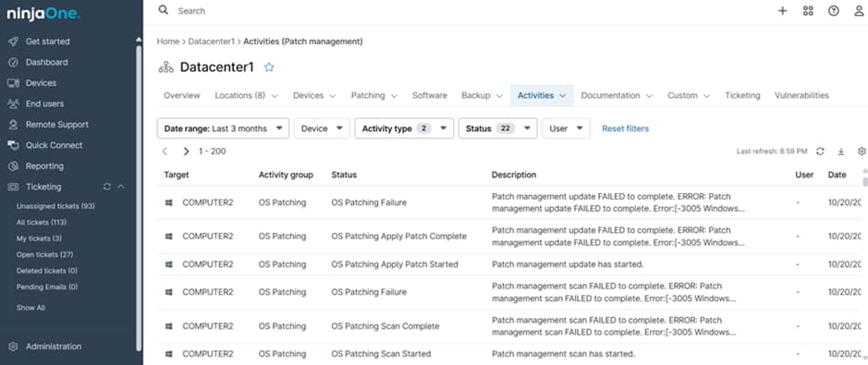Click the End users people icon
Viewport: 868px width, 365px height.
13,104
